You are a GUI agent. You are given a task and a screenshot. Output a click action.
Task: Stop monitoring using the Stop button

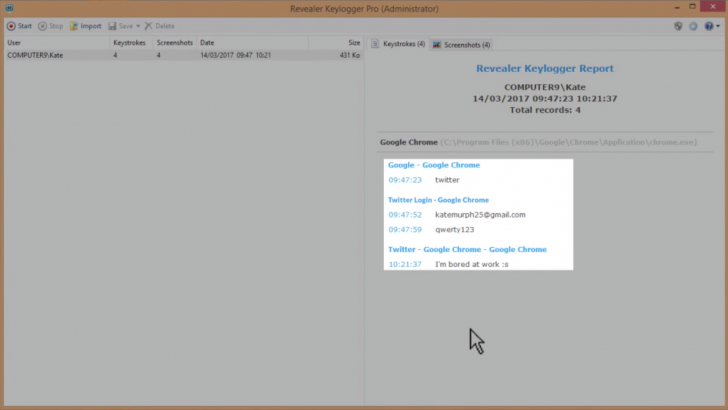(51, 26)
